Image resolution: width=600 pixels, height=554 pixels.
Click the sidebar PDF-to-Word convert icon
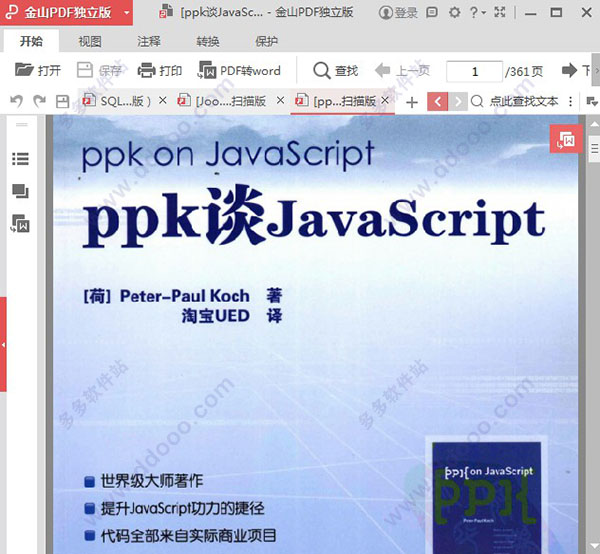point(21,224)
